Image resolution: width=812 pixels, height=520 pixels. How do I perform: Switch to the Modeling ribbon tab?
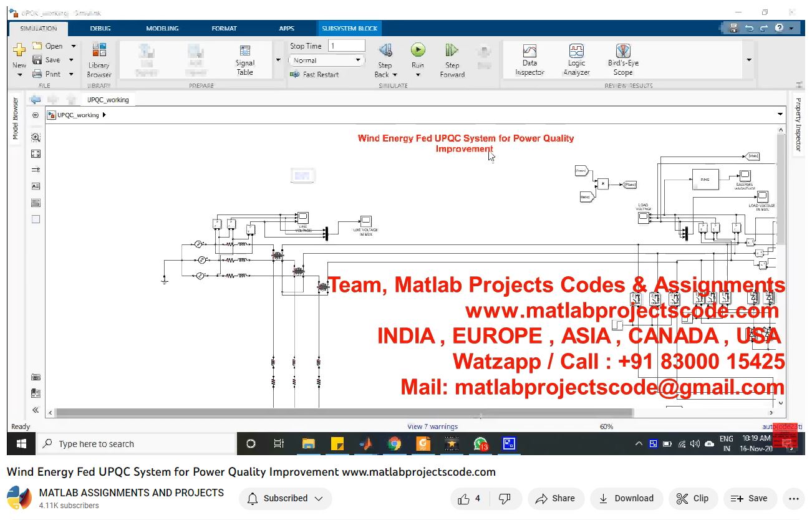point(162,28)
